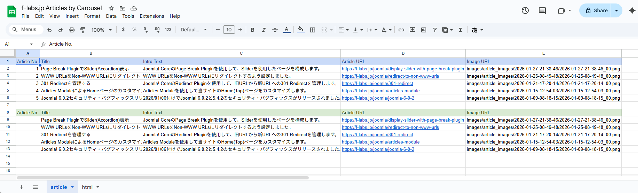Toggle italic formatting
644x193 pixels.
pos(264,30)
